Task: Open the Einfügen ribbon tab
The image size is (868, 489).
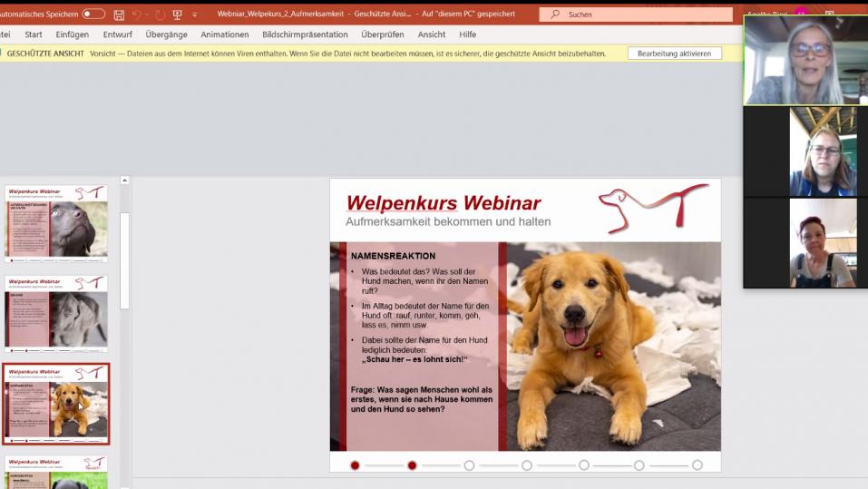Action: (x=72, y=34)
